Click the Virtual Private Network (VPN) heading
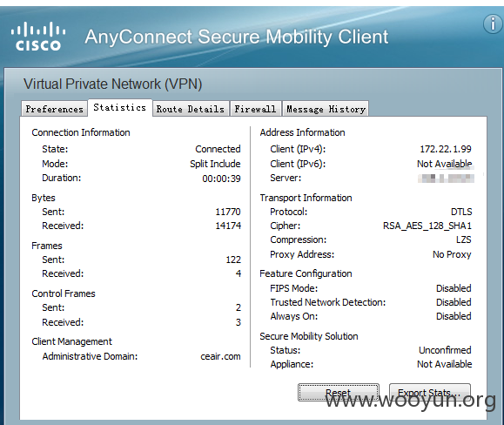 113,84
